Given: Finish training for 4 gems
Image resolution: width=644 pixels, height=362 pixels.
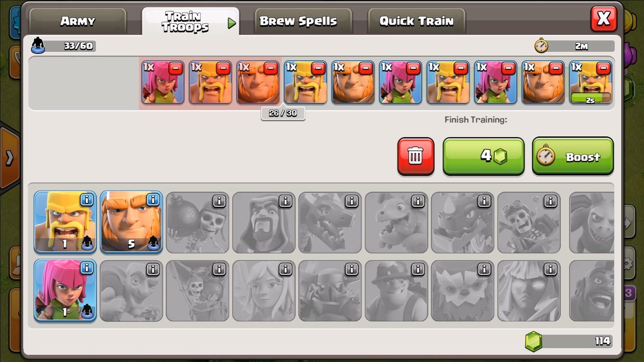Looking at the screenshot, I should tap(483, 157).
